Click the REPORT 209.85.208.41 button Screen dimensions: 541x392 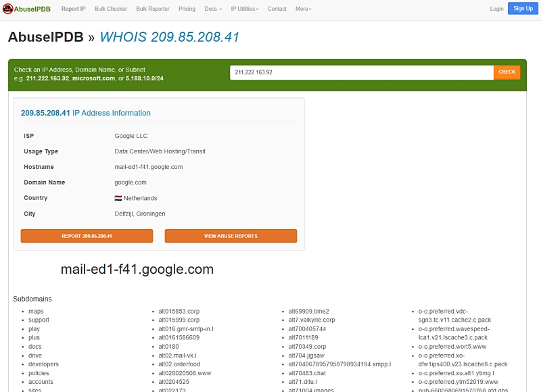pyautogui.click(x=87, y=236)
